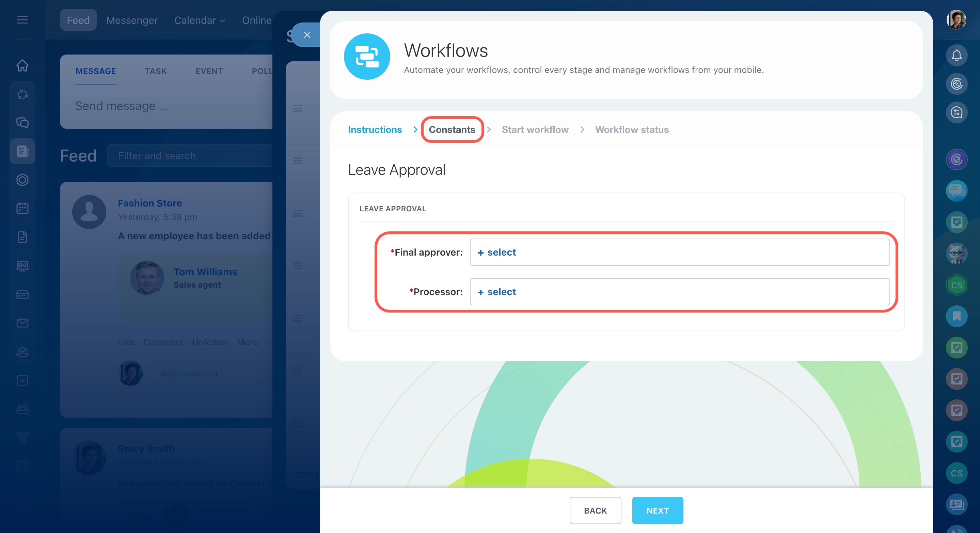This screenshot has width=980, height=533.
Task: Click the Workflows logo icon
Action: tap(366, 57)
